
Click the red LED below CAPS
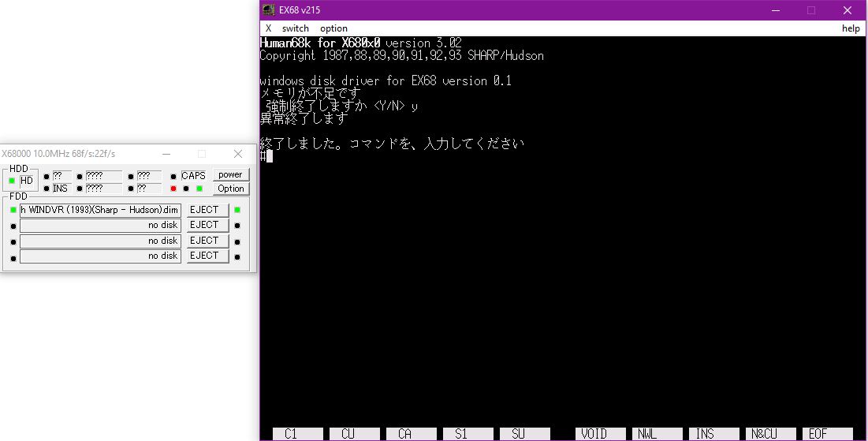tap(173, 189)
